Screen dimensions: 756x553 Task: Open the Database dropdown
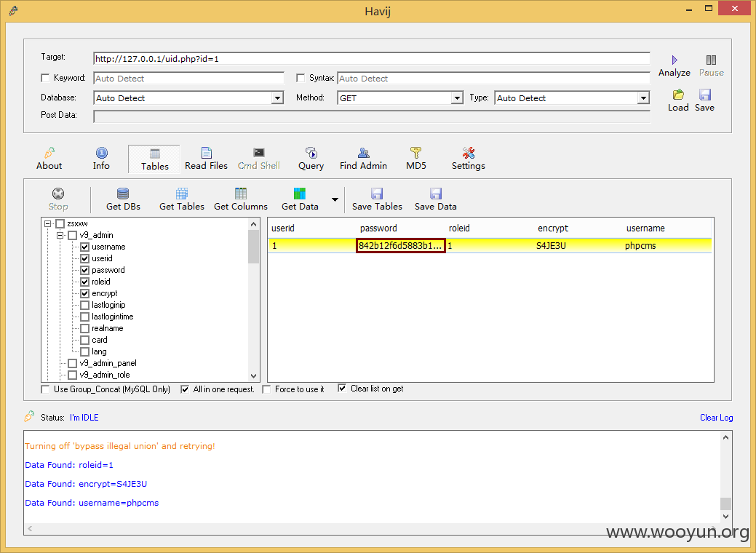[x=277, y=98]
